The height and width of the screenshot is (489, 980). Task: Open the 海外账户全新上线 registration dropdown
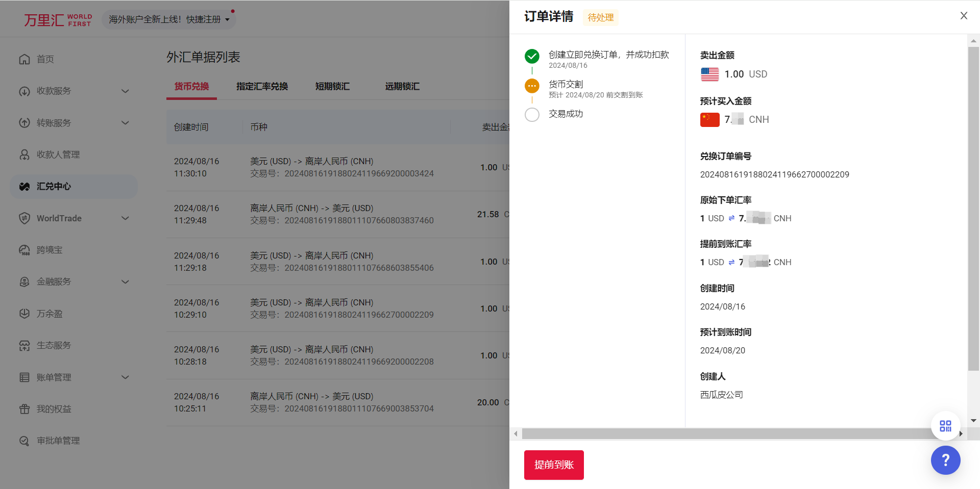click(x=168, y=18)
